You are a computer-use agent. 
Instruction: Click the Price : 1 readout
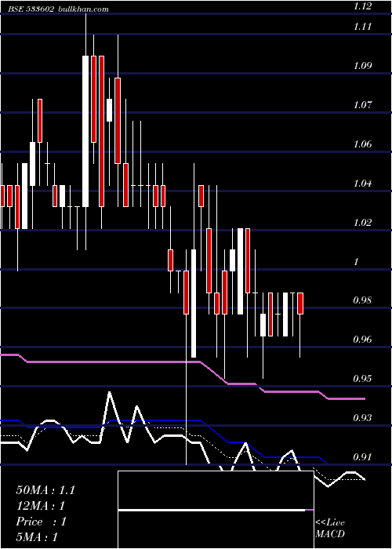pos(41,522)
